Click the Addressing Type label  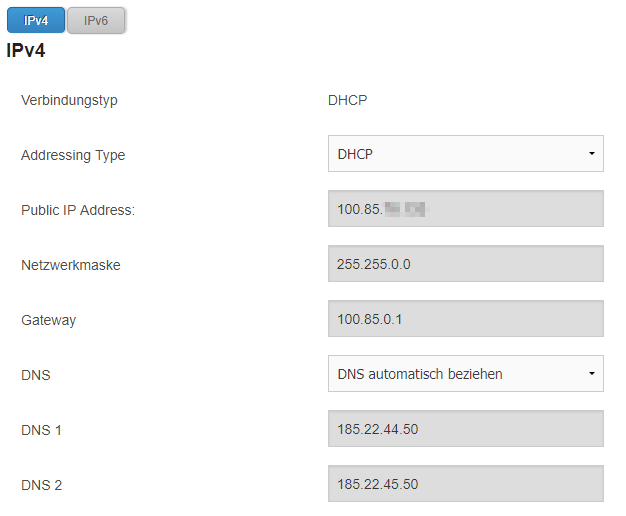click(73, 155)
